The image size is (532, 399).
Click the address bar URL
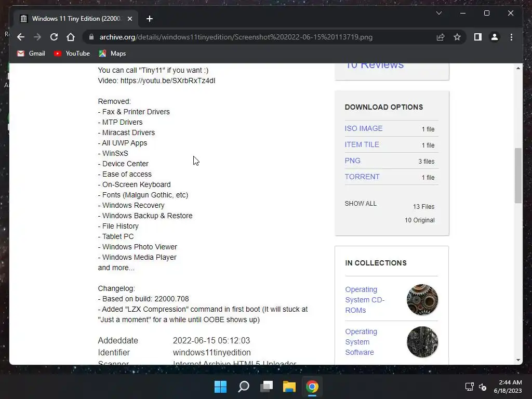click(x=236, y=37)
